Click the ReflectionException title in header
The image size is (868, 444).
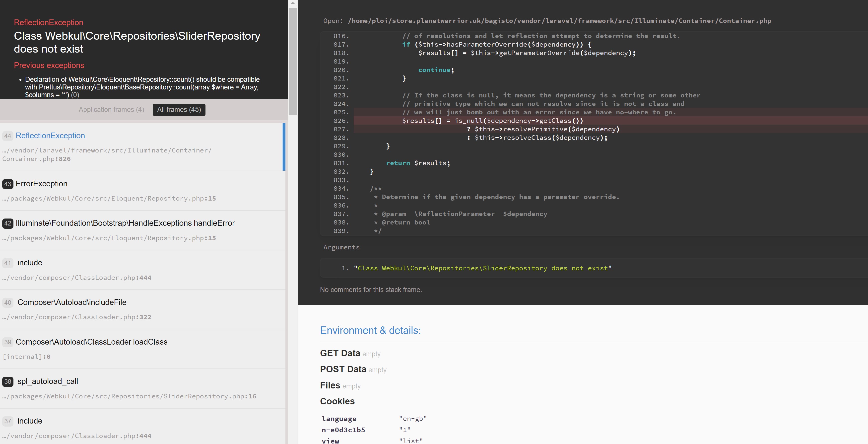point(49,23)
